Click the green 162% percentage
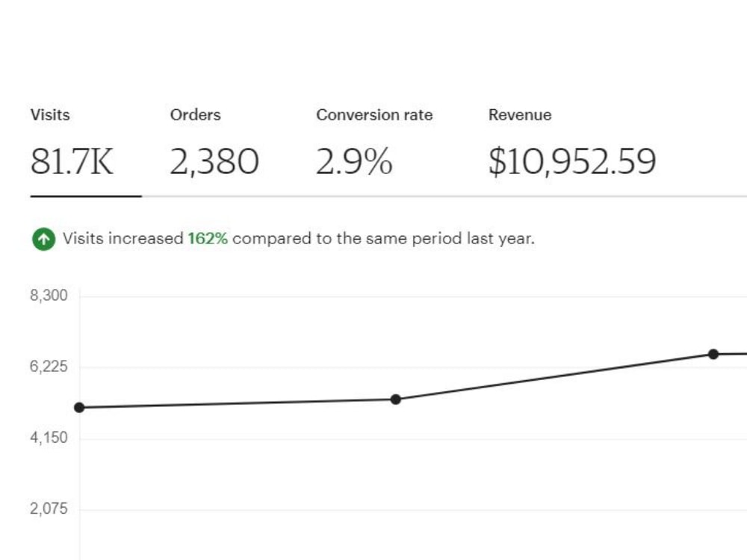This screenshot has width=747, height=560. (x=208, y=238)
